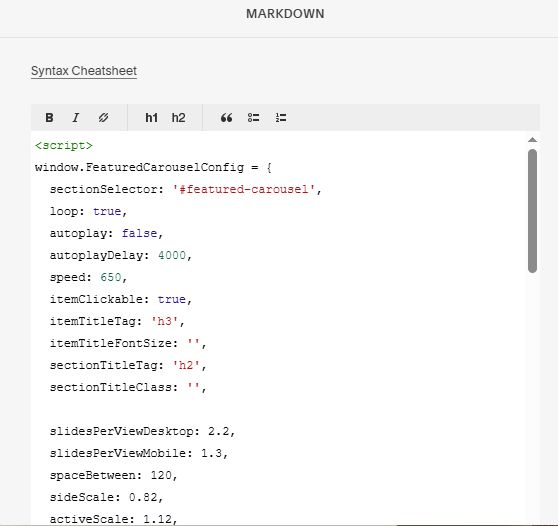Click the '#featured-carousel' selector string

(x=243, y=189)
